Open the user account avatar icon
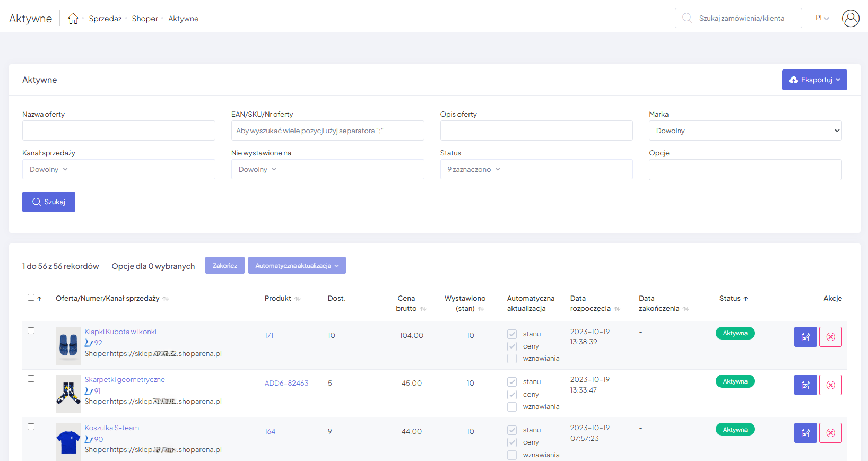868x461 pixels. click(x=850, y=19)
